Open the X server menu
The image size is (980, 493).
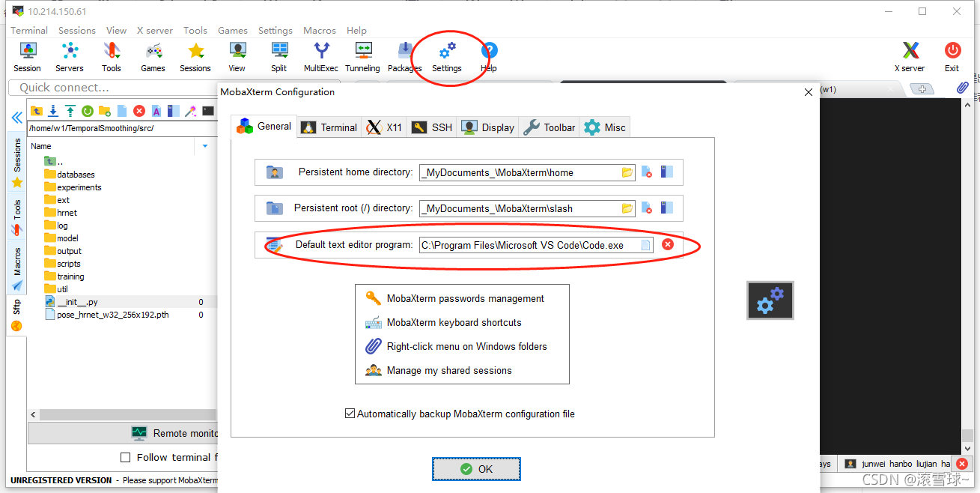155,30
